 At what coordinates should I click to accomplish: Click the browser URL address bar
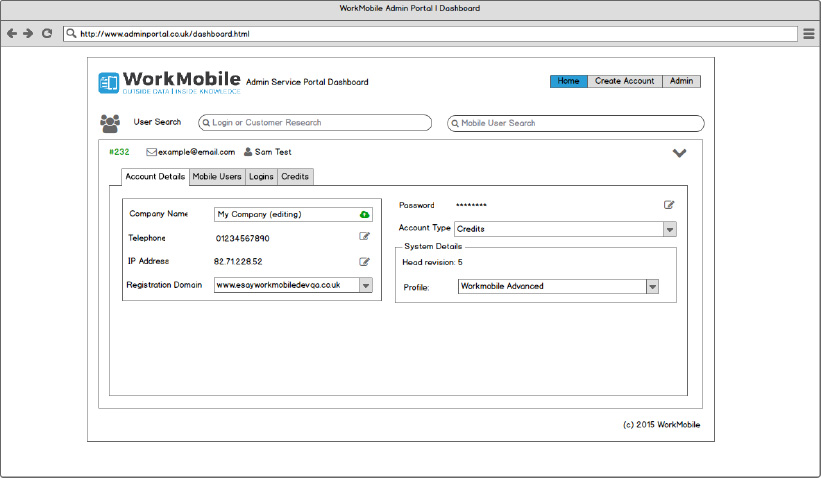coord(430,34)
